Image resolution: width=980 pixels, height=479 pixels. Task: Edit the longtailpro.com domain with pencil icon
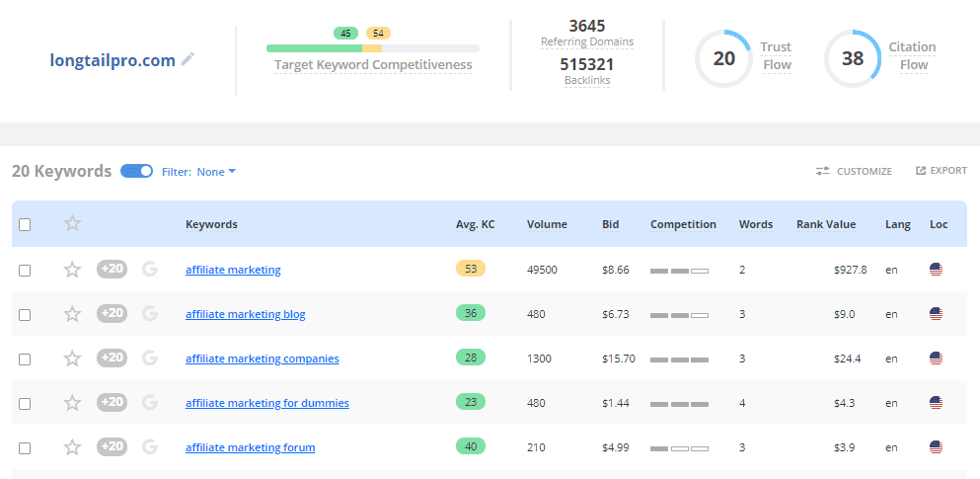pyautogui.click(x=188, y=59)
